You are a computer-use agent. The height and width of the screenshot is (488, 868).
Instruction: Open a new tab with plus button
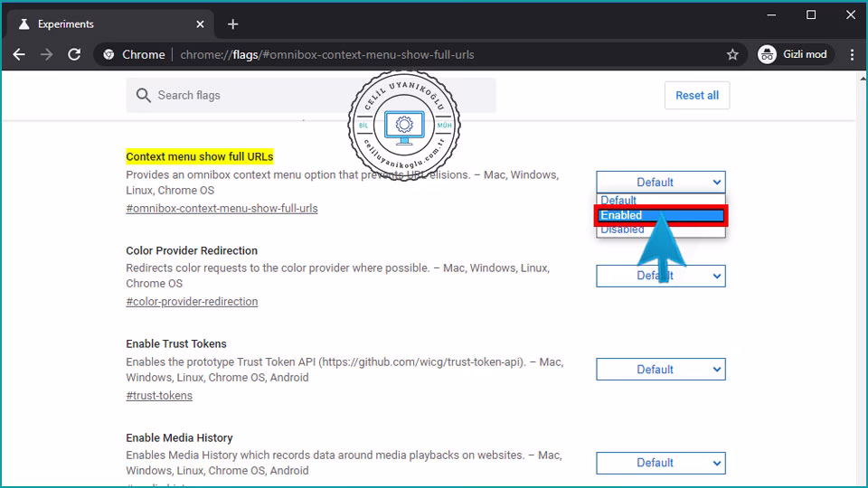coord(232,24)
